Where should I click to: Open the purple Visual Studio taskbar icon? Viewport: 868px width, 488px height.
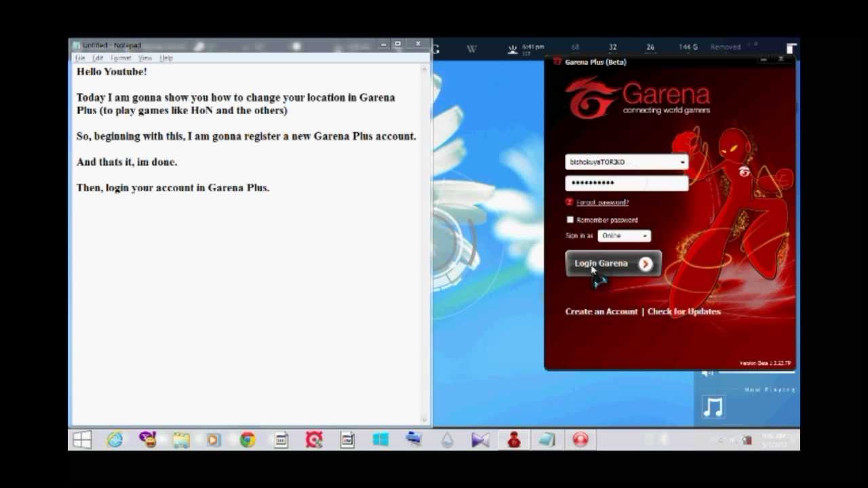point(480,441)
